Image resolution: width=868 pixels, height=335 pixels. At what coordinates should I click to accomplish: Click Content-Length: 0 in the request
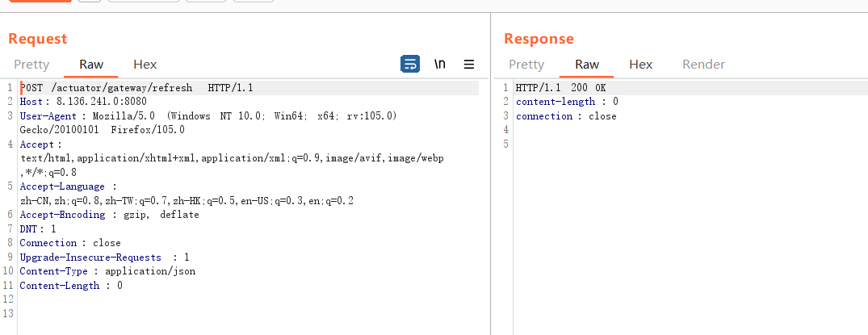click(71, 286)
